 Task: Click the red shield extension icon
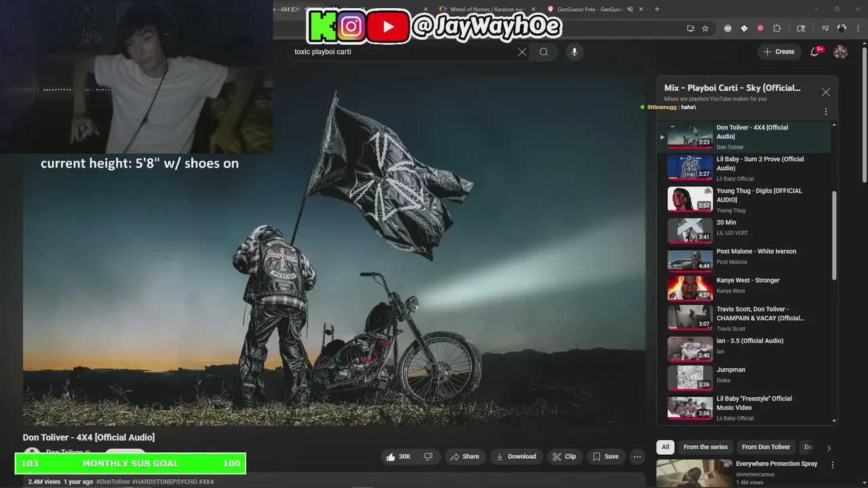(x=761, y=28)
